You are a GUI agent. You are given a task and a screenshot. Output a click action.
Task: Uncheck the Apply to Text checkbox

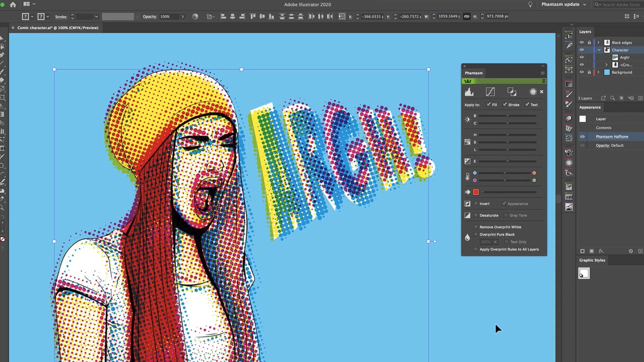[527, 104]
